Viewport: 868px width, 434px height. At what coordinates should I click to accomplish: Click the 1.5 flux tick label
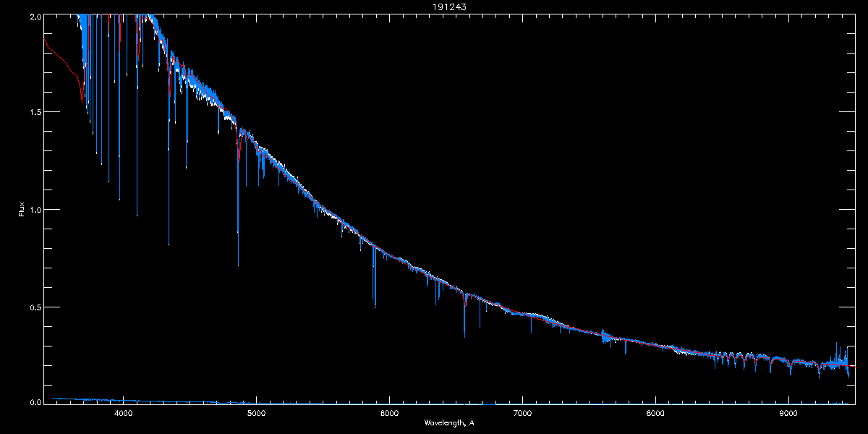35,112
